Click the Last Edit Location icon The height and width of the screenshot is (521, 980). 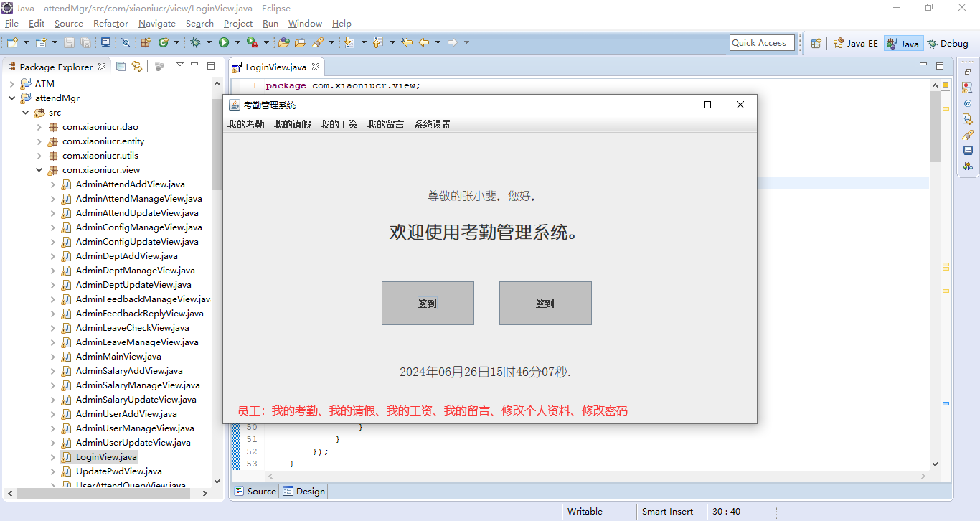click(407, 43)
